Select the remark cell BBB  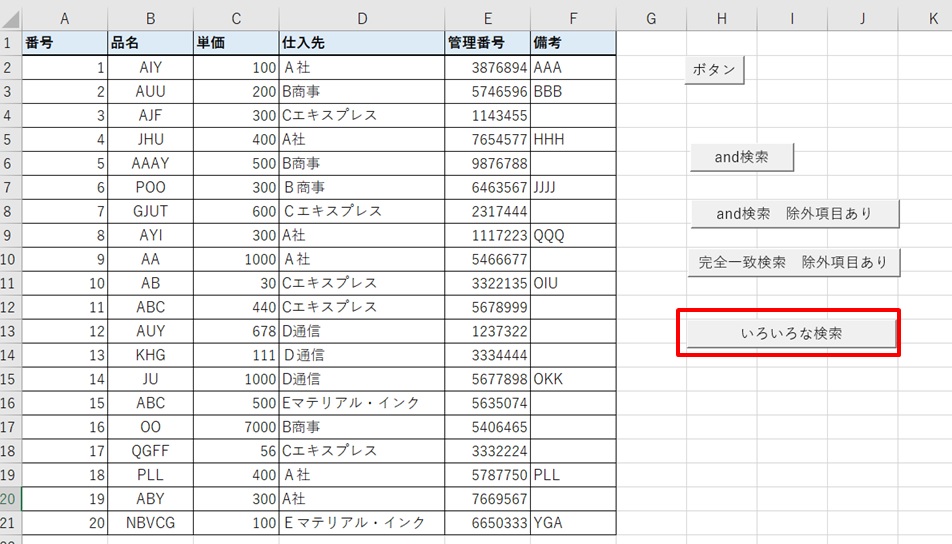pos(573,92)
